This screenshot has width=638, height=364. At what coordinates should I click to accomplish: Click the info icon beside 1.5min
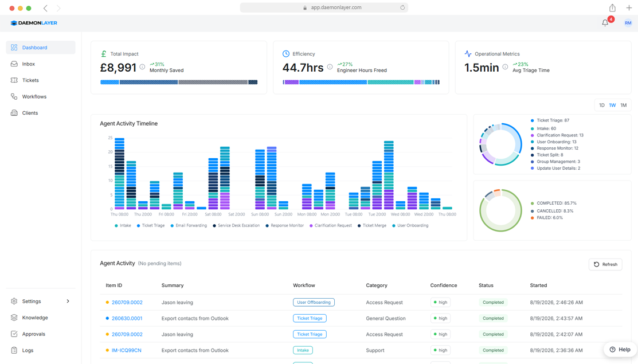point(505,66)
